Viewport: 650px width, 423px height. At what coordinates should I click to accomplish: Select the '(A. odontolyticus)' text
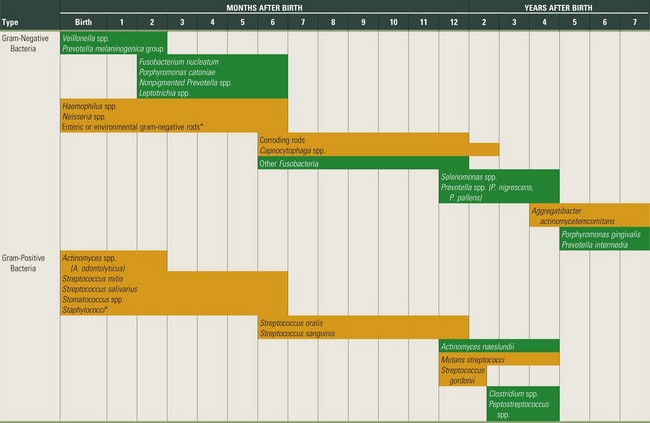pos(98,268)
